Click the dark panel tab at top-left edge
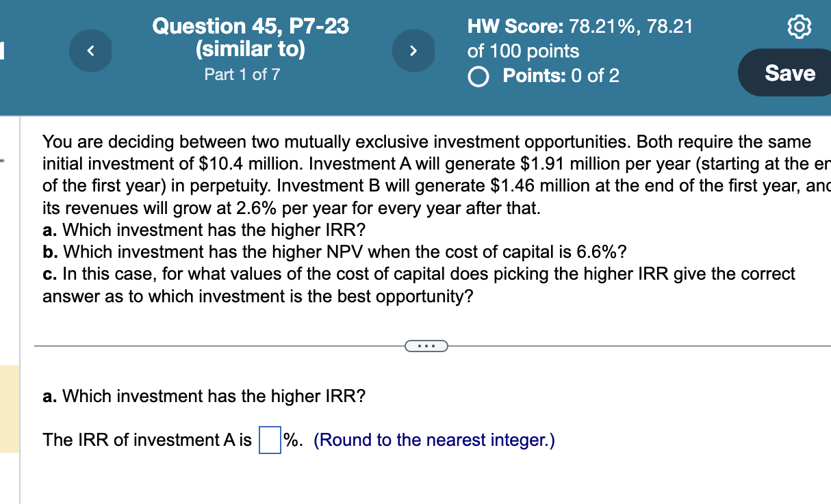Viewport: 831px width, 504px height. (x=3, y=51)
